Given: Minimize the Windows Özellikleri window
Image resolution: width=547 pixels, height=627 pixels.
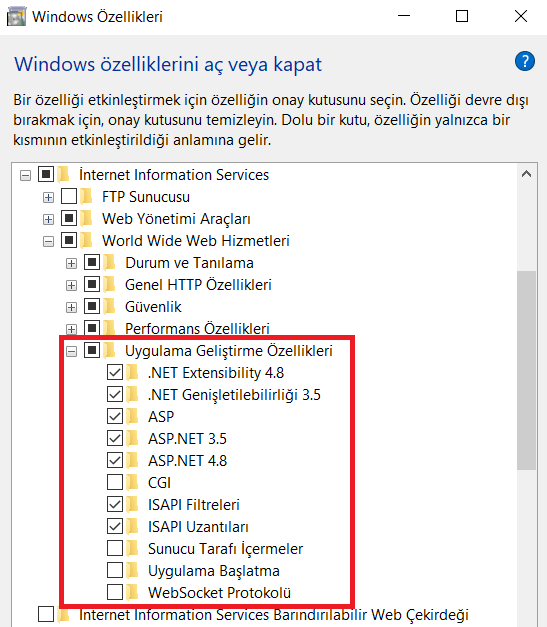Looking at the screenshot, I should [x=404, y=16].
